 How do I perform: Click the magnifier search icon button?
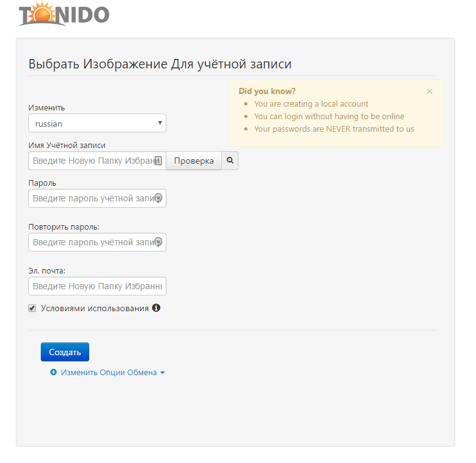pyautogui.click(x=230, y=161)
